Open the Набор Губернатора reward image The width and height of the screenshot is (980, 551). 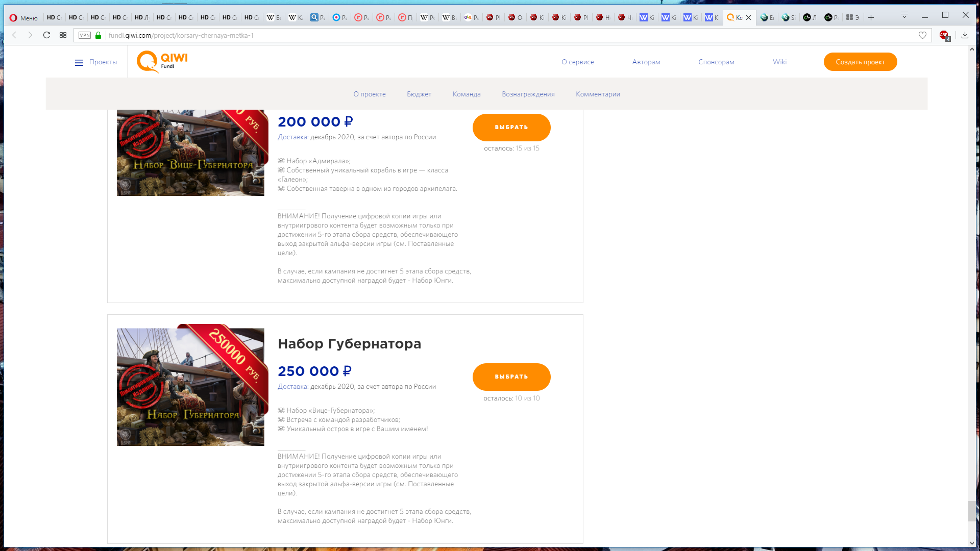click(x=192, y=385)
